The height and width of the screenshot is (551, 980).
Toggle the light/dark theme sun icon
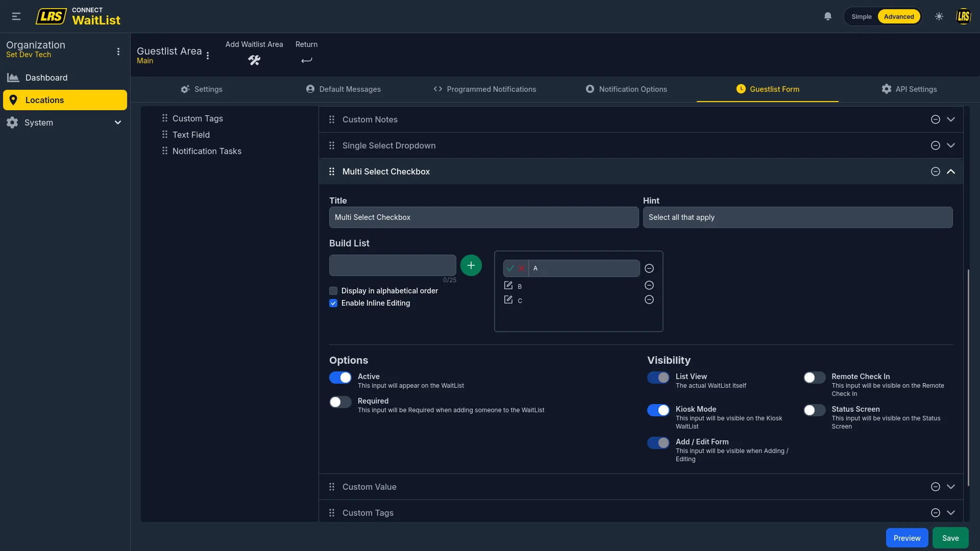click(939, 16)
